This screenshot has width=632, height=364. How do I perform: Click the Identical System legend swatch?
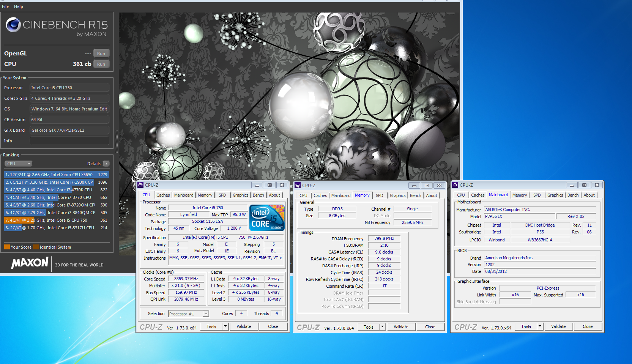36,247
